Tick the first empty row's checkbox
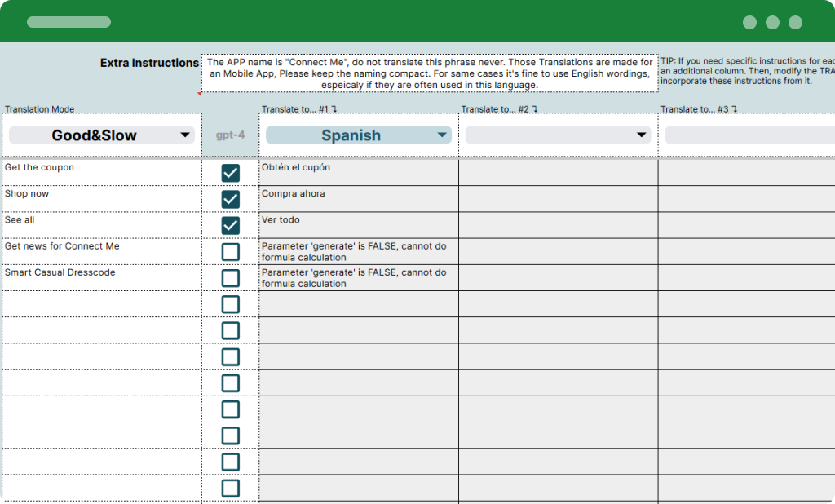The height and width of the screenshot is (504, 835). click(x=231, y=303)
